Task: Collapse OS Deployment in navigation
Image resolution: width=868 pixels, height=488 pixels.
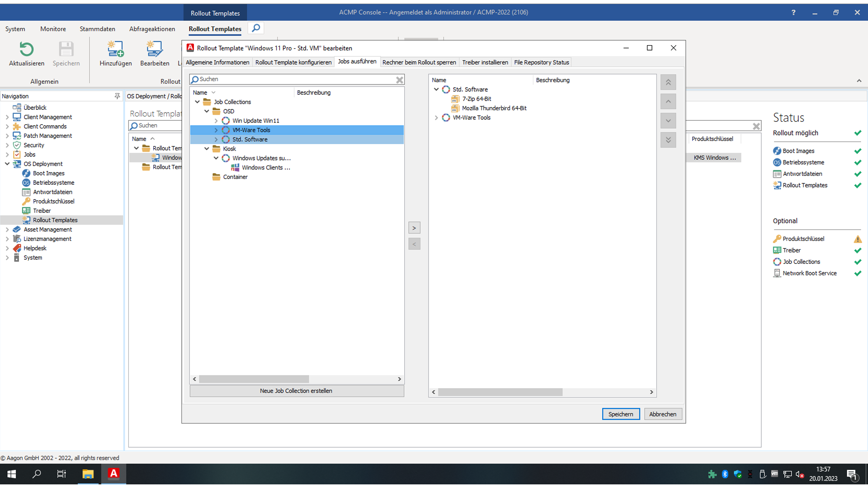Action: coord(7,164)
